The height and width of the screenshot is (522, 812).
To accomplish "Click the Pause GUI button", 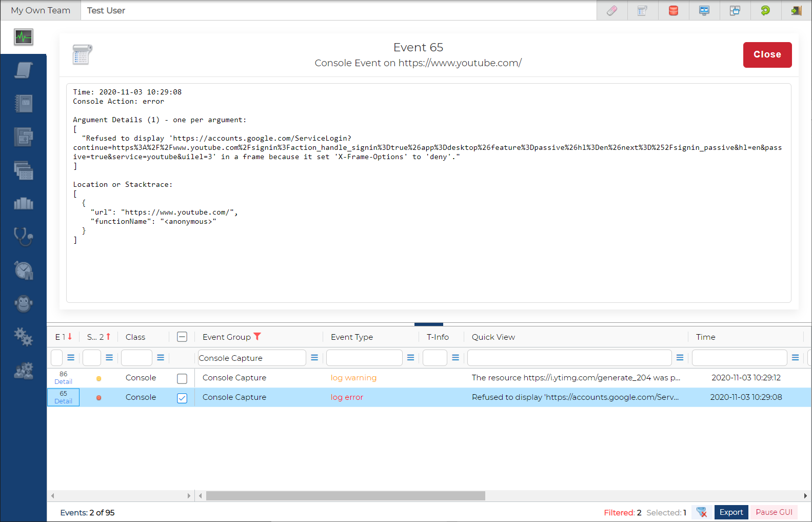I will pos(774,512).
